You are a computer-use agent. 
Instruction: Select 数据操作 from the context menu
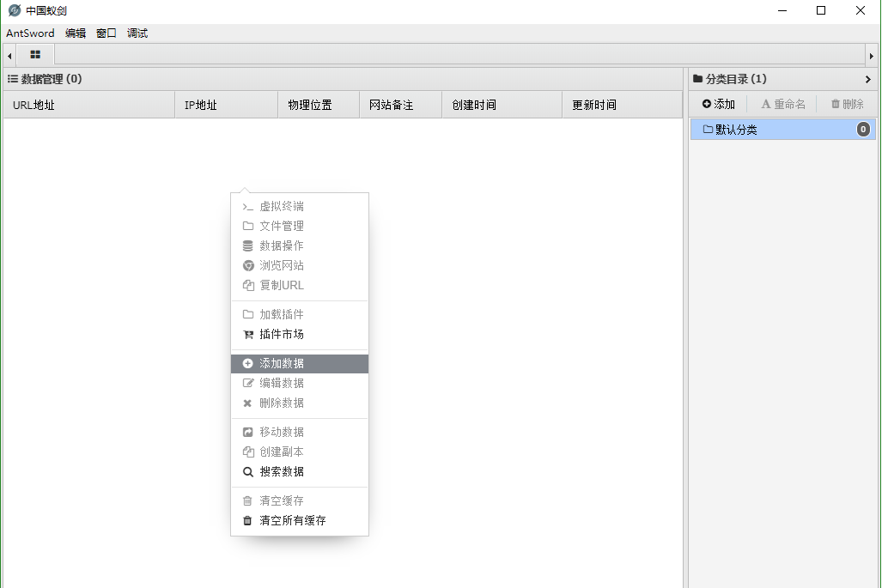(x=299, y=246)
